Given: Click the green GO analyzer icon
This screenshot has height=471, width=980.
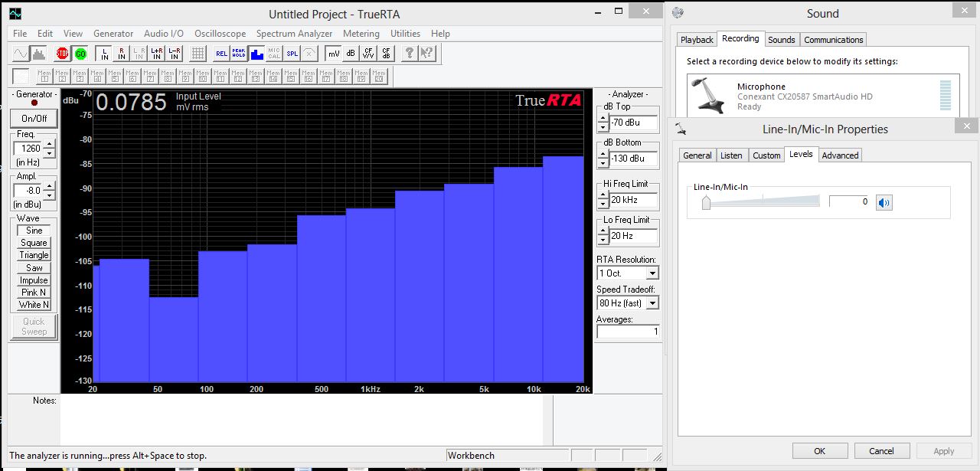Looking at the screenshot, I should (80, 54).
